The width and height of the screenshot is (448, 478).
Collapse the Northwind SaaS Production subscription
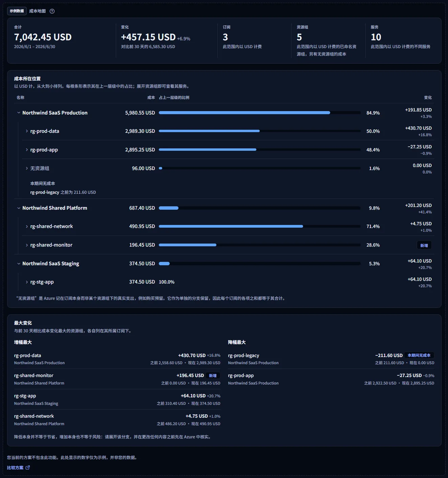pyautogui.click(x=19, y=113)
